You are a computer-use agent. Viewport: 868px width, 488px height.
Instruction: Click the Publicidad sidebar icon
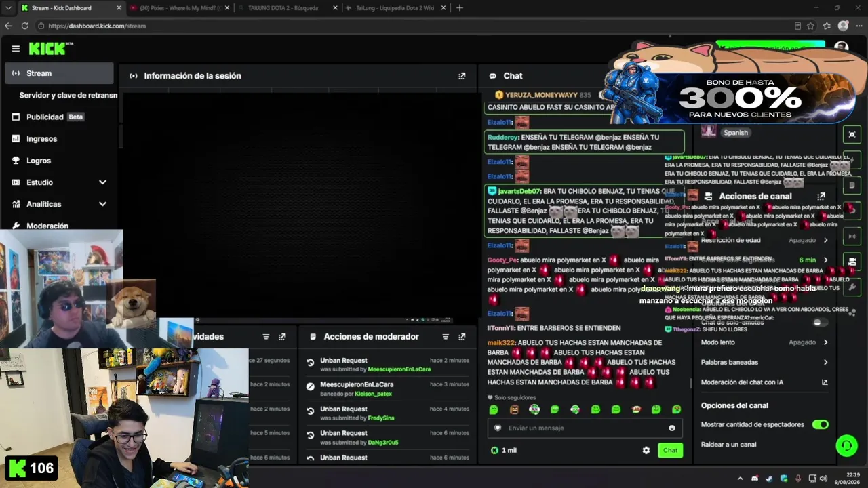(x=16, y=117)
